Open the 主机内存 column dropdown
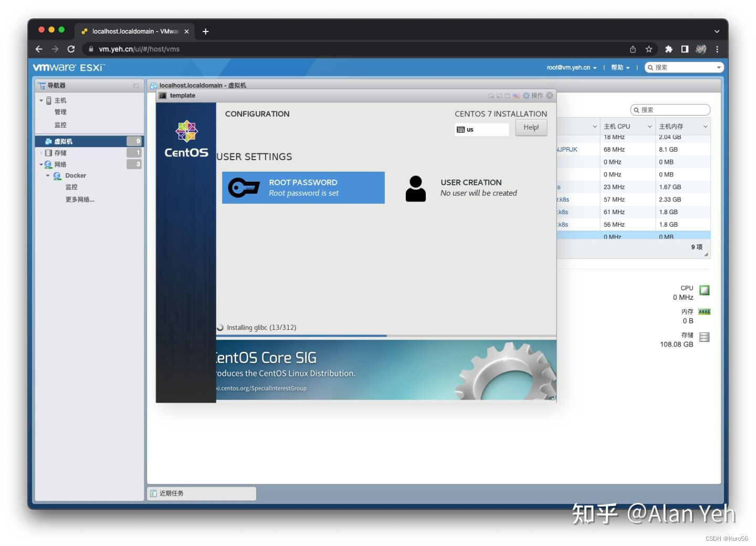This screenshot has width=756, height=546. (x=705, y=127)
